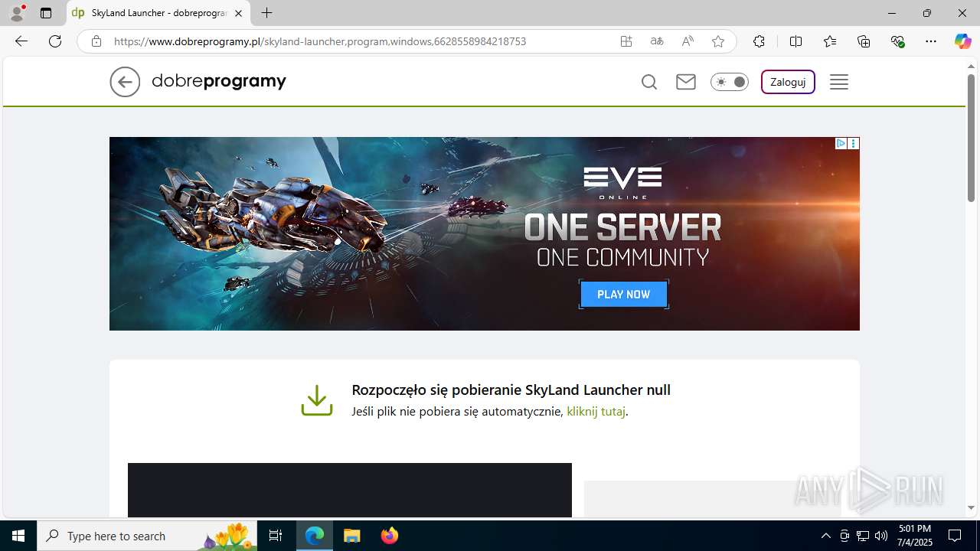Screen dimensions: 980x551
Task: Open the Favorites list icon
Action: pos(830,41)
